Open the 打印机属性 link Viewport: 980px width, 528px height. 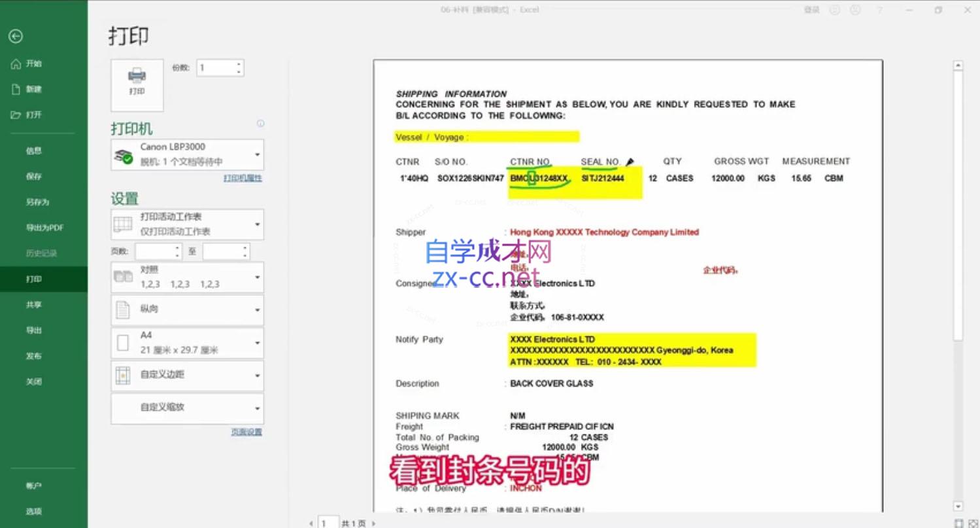pos(243,178)
